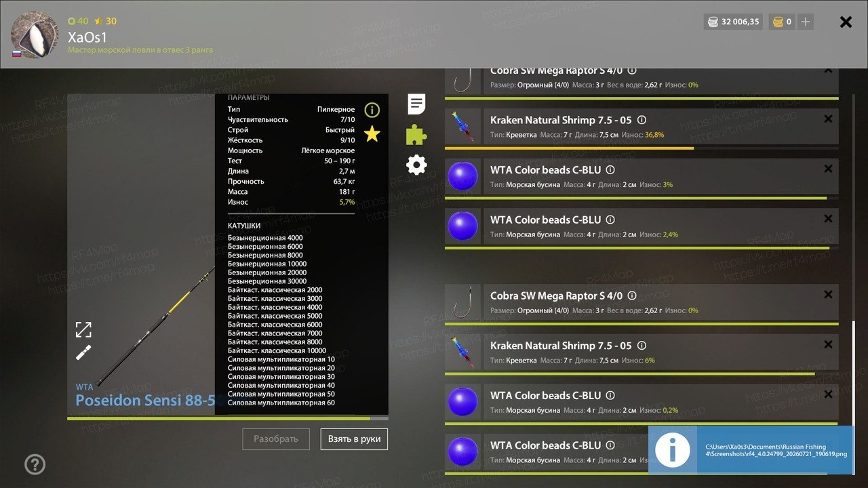Open the puzzle-piece components tab
Image resolution: width=868 pixels, height=488 pixels.
tap(416, 135)
